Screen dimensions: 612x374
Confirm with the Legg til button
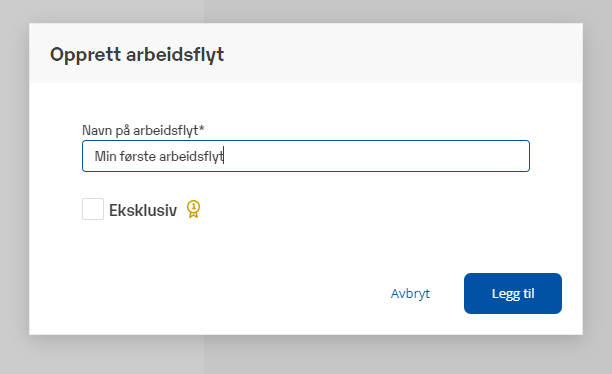(513, 293)
